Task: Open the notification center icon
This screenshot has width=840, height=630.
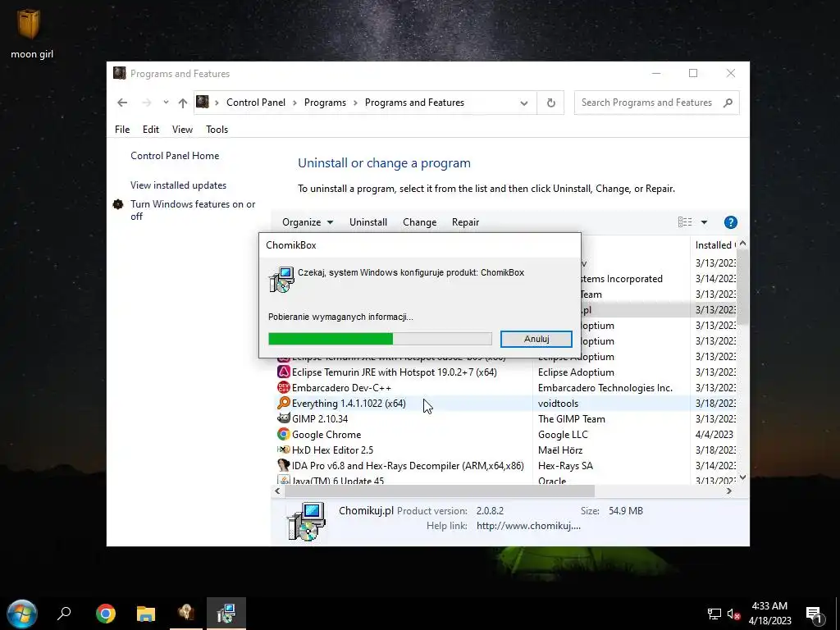Action: tap(815, 614)
